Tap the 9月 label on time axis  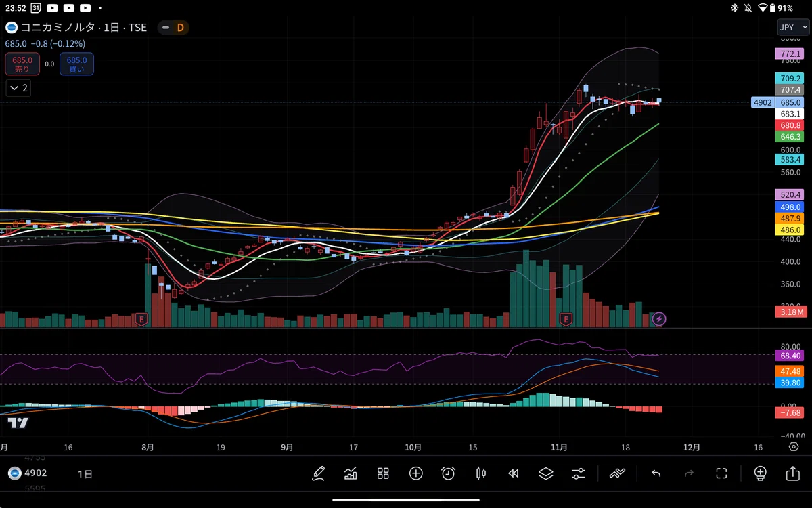[x=288, y=447]
